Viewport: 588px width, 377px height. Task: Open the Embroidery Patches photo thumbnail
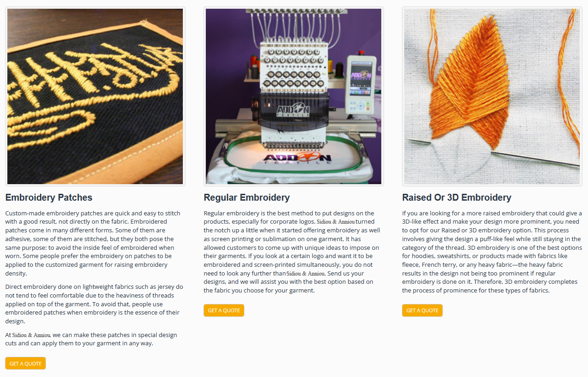(95, 96)
